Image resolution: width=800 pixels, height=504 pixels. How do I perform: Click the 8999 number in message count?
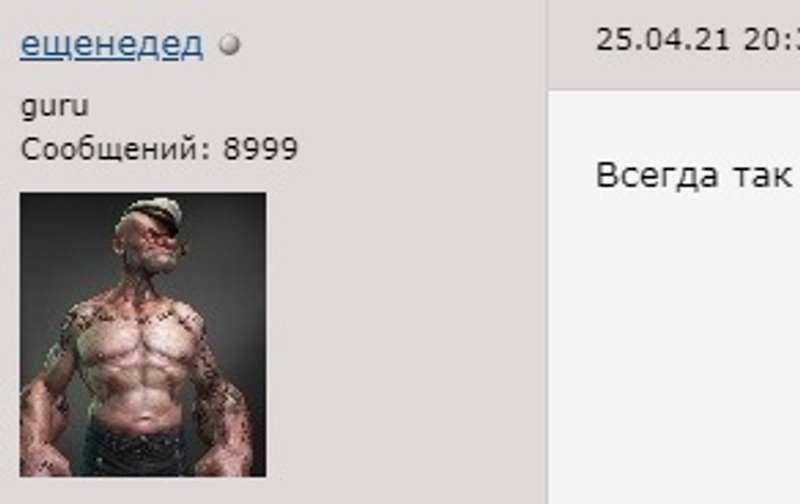tap(260, 149)
